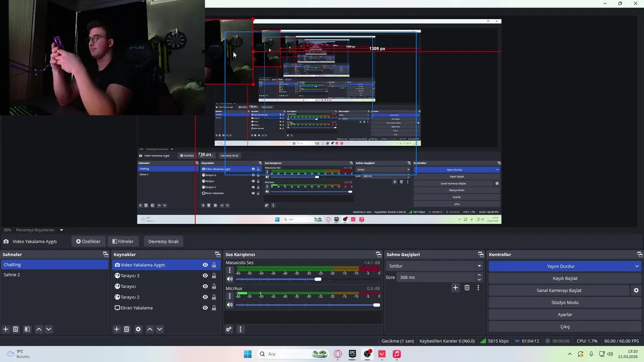Image resolution: width=644 pixels, height=362 pixels.
Task: Enable Stüdyo Modu
Action: (565, 302)
